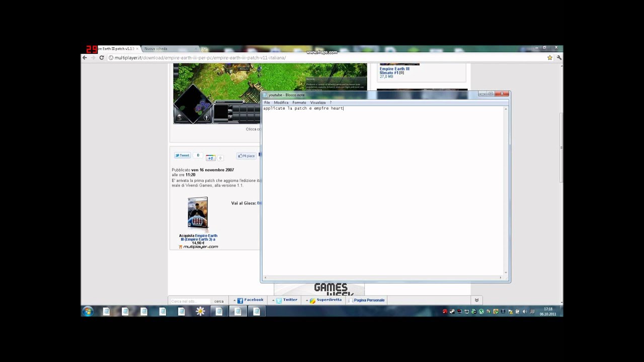
Task: Open the Chrome wrench menu
Action: [x=558, y=58]
